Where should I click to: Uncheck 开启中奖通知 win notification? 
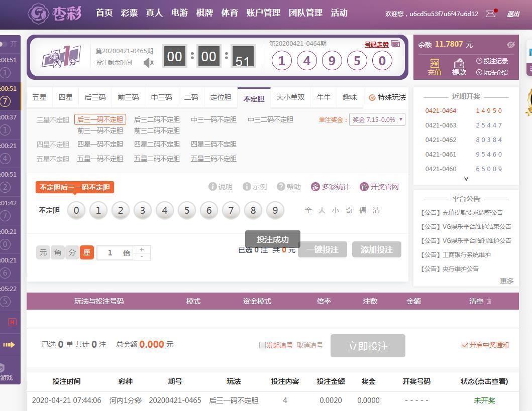pos(465,345)
